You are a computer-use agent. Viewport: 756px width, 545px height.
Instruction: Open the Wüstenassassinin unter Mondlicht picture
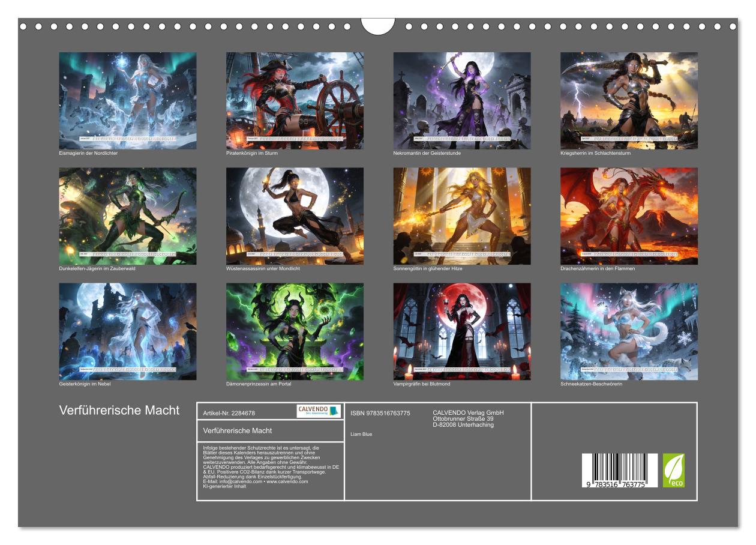(x=295, y=216)
